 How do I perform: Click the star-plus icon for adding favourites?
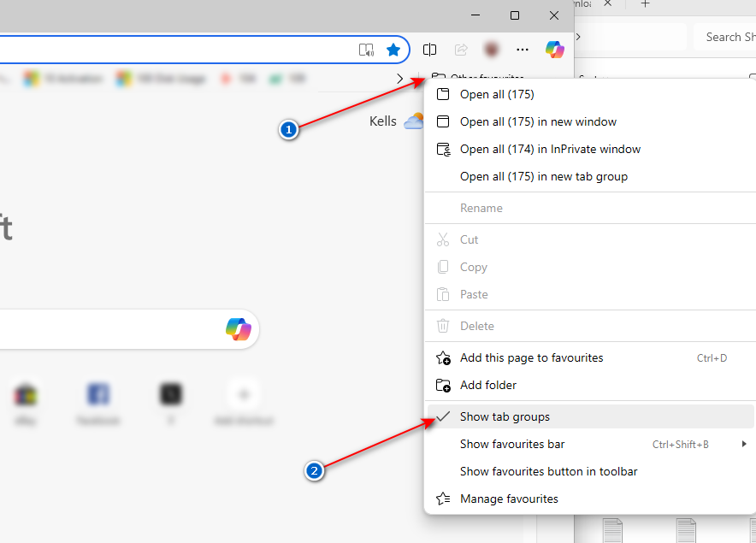pos(443,357)
